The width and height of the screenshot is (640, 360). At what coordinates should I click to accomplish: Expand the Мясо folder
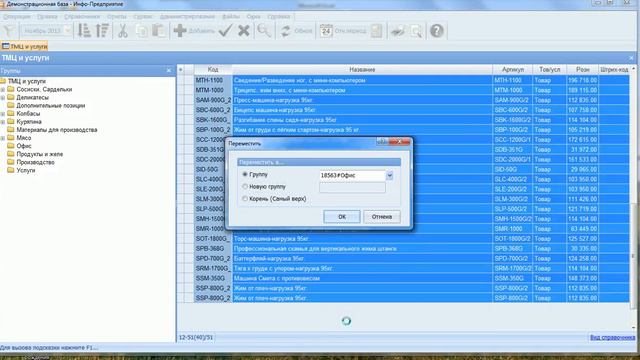point(2,138)
